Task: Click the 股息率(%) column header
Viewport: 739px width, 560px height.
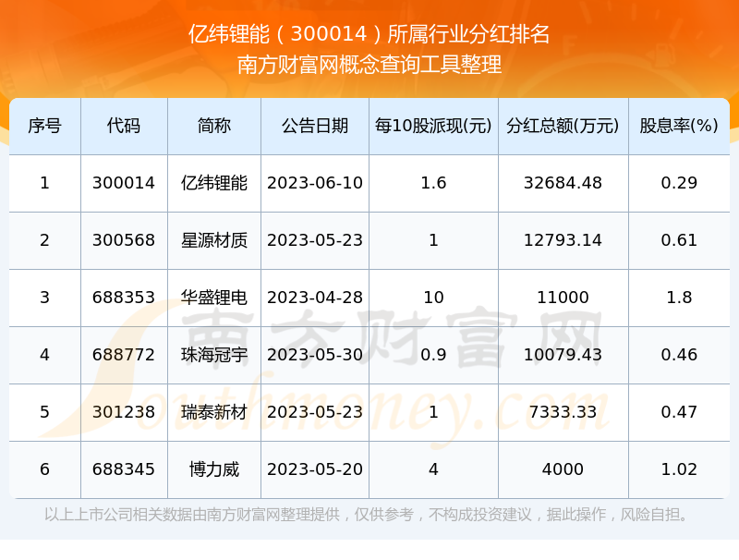Action: tap(679, 126)
